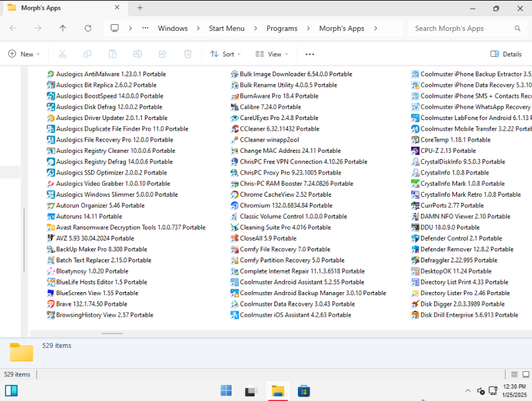Click the Disk Drill Enterprise icon
This screenshot has width=532, height=401.
pos(415,315)
